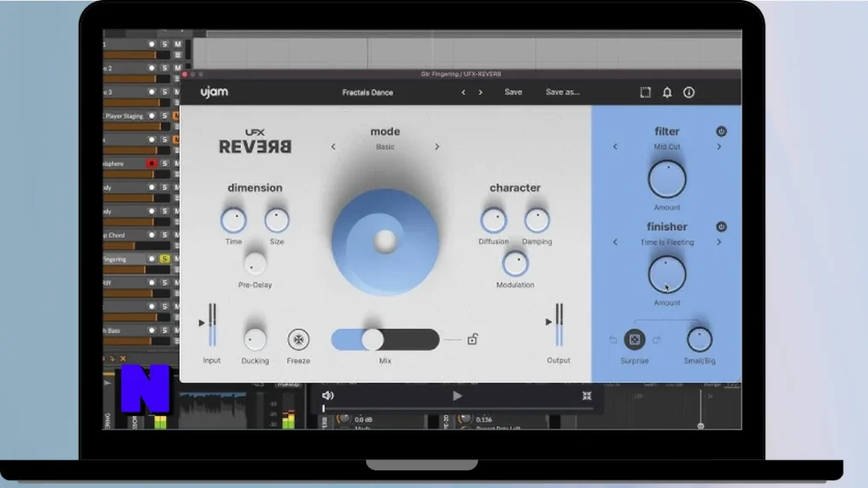The height and width of the screenshot is (488, 868).
Task: Select previous finisher preset
Action: (x=615, y=242)
